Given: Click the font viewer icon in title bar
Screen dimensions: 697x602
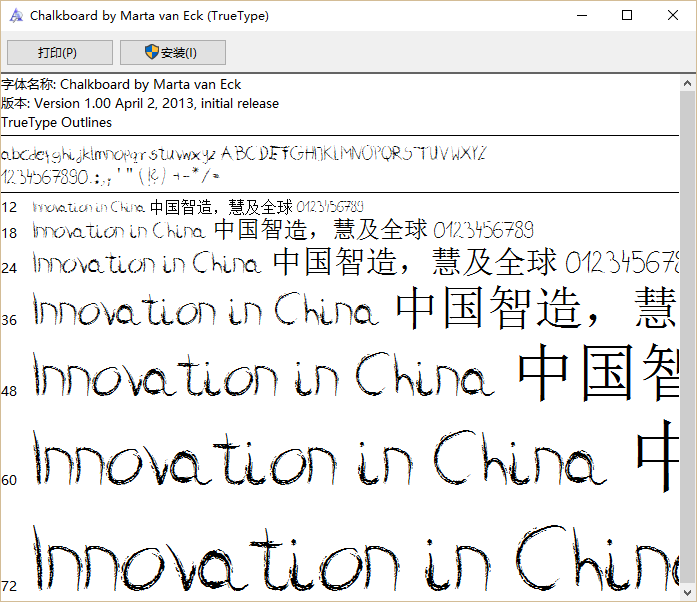Looking at the screenshot, I should tap(16, 16).
